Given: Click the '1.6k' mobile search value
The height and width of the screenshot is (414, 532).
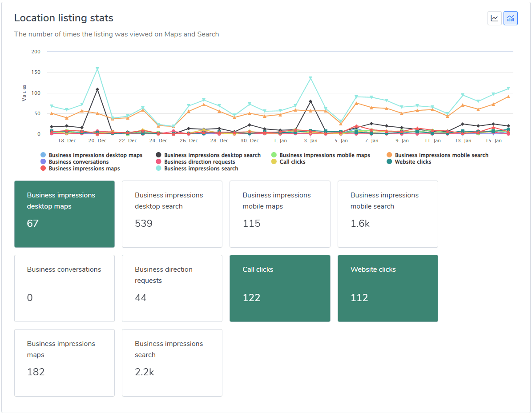Looking at the screenshot, I should coord(360,223).
